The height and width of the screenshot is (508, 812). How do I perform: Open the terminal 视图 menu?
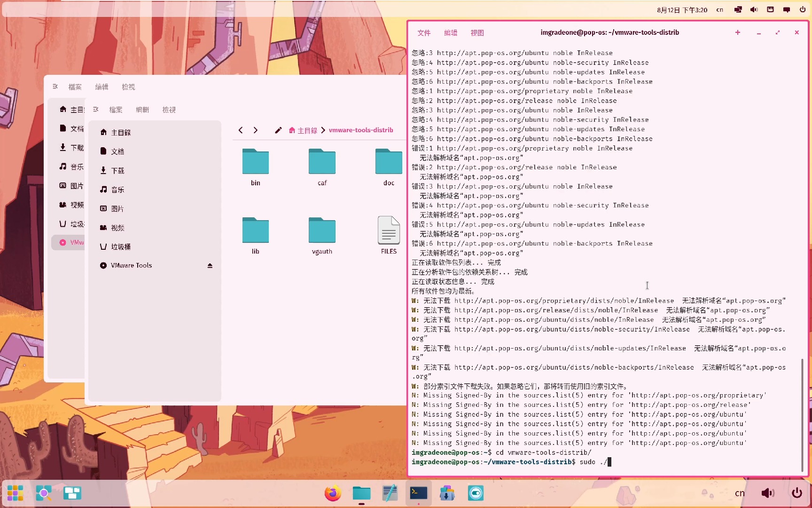point(477,33)
